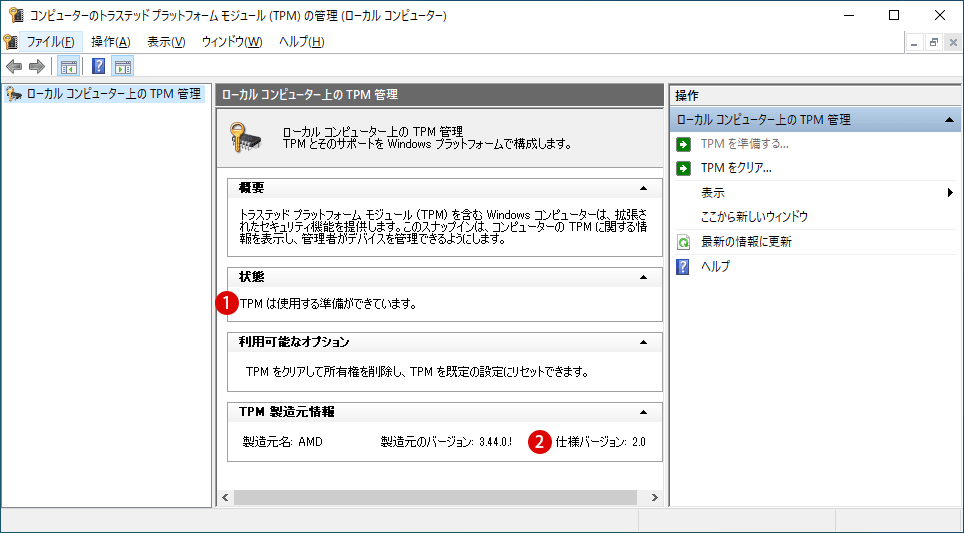This screenshot has width=964, height=533.
Task: Click status text TPM は使用する準備ができています
Action: coord(328,304)
